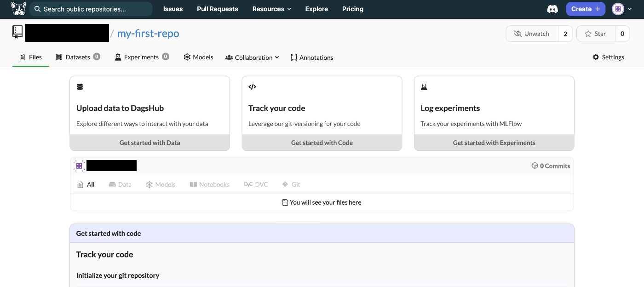Go to the Explore page
The image size is (644, 287).
tap(317, 9)
